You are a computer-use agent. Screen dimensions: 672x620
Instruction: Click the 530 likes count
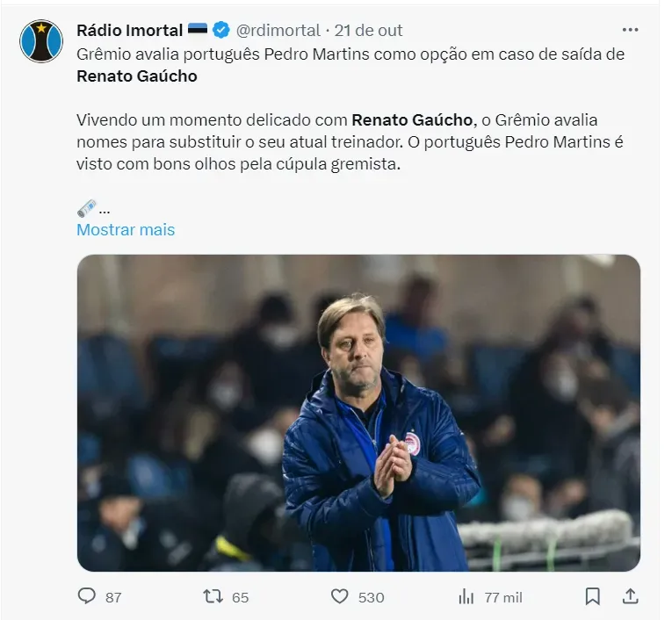(x=371, y=597)
